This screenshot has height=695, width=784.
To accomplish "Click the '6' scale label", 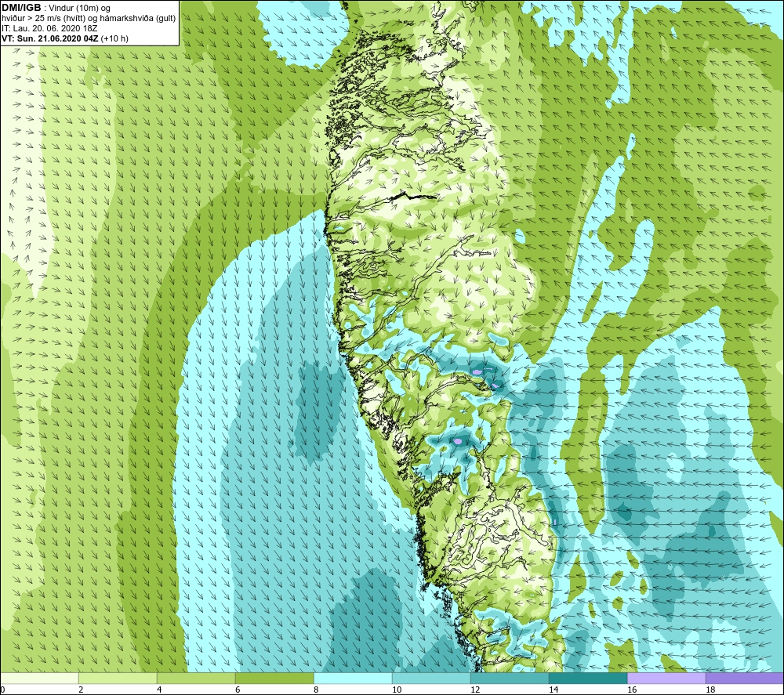I will click(x=238, y=690).
